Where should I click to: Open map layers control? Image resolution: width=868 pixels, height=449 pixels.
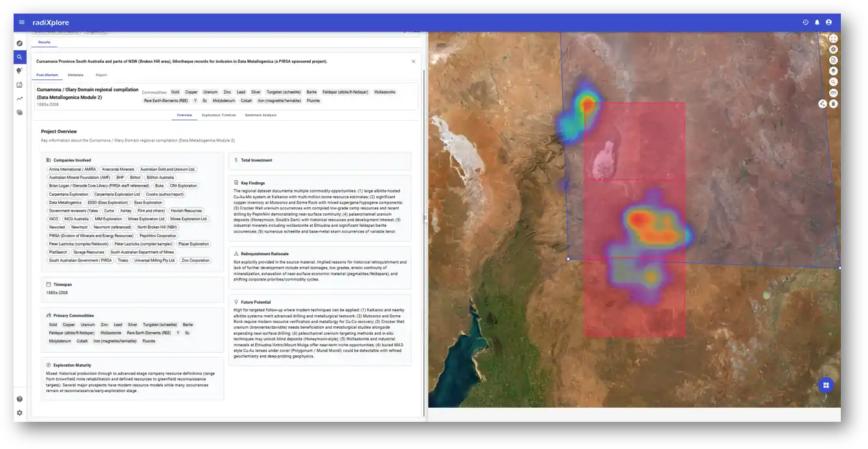pos(833,71)
